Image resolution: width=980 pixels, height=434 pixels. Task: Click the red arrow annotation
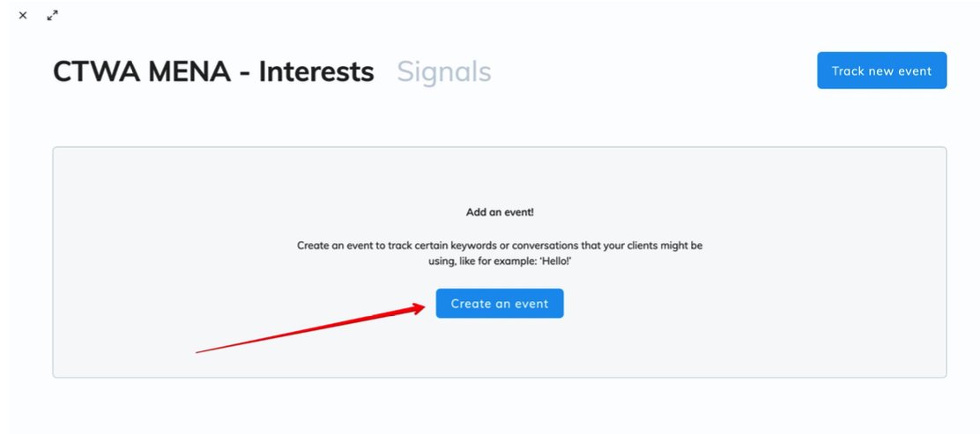coord(310,328)
